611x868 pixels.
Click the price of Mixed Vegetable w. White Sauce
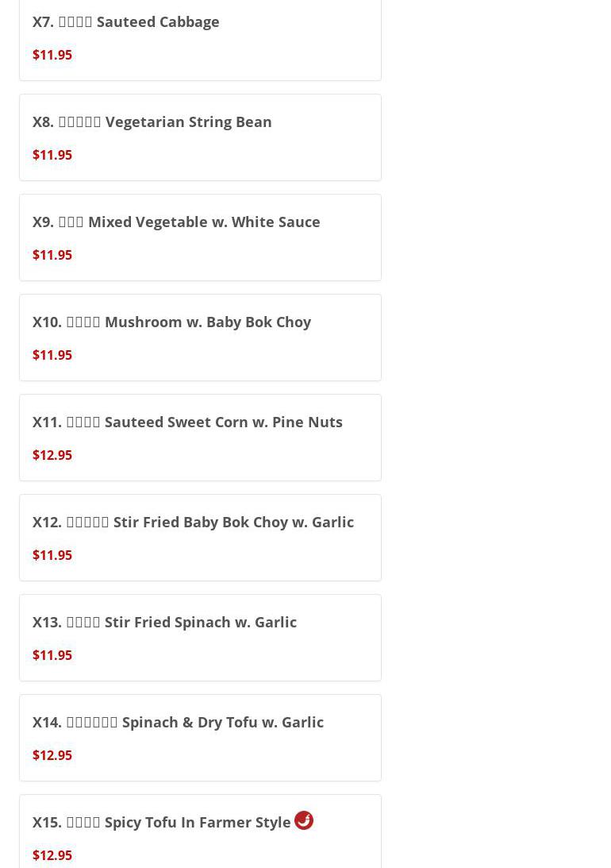point(52,255)
